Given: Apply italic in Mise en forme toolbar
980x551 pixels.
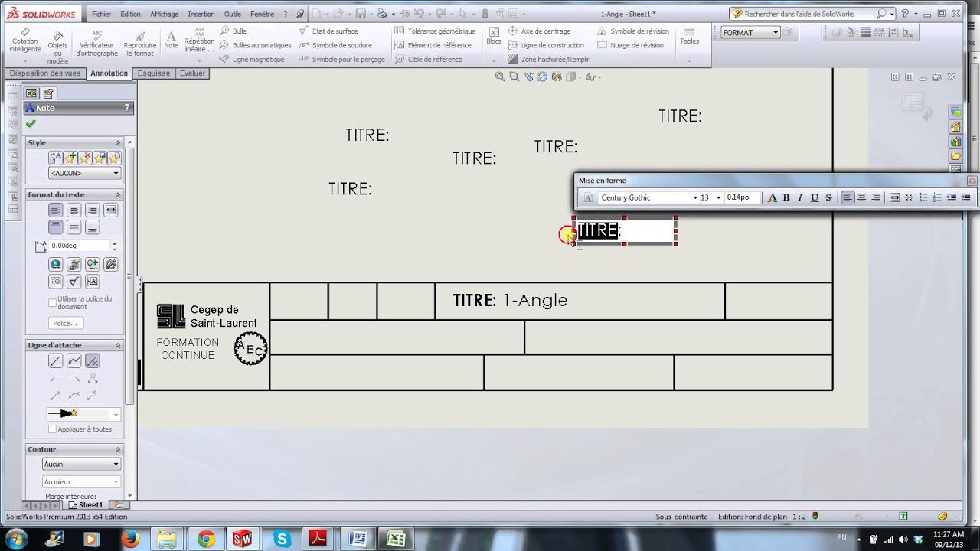Looking at the screenshot, I should pos(800,197).
